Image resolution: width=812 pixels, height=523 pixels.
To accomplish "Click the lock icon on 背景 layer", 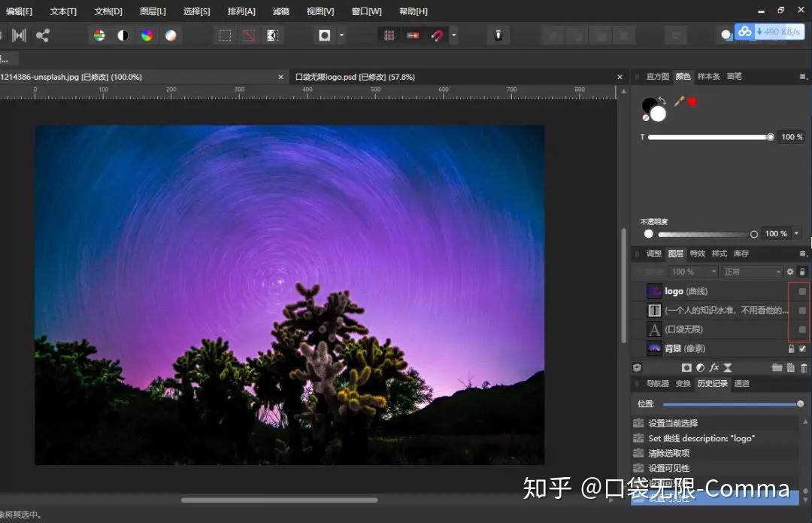I will (792, 348).
